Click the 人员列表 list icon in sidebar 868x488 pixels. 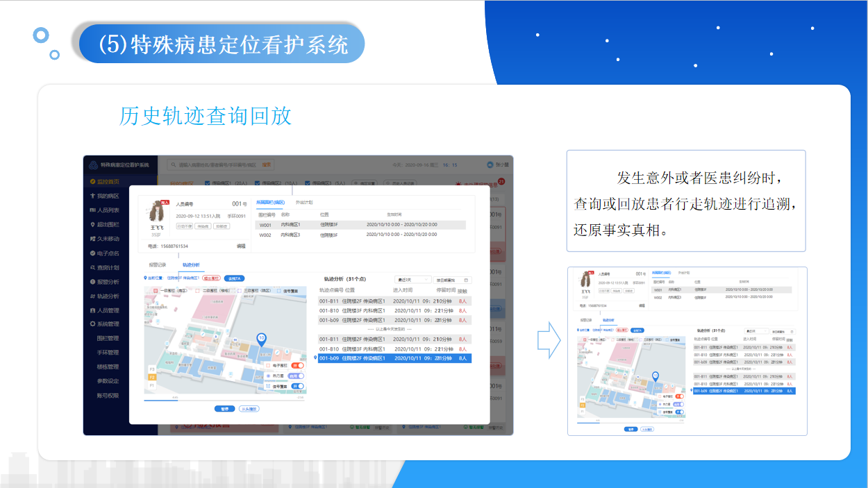pos(92,210)
